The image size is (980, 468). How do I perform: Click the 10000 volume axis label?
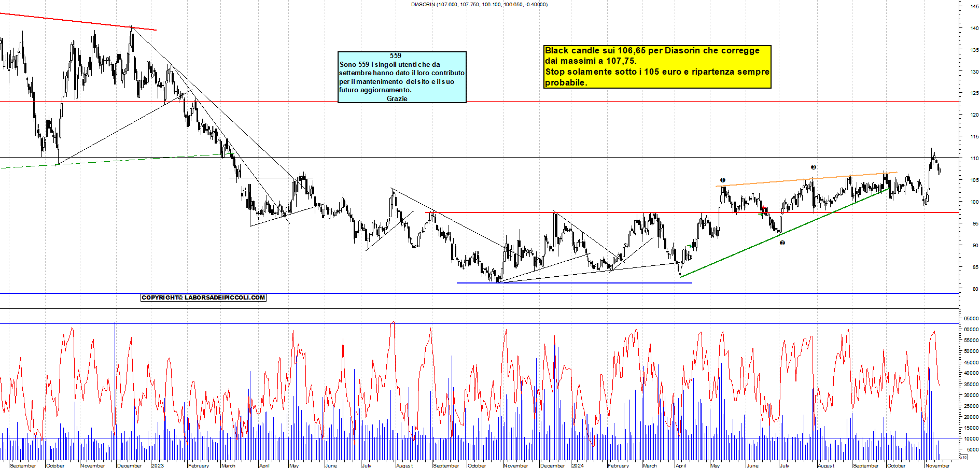[x=971, y=439]
